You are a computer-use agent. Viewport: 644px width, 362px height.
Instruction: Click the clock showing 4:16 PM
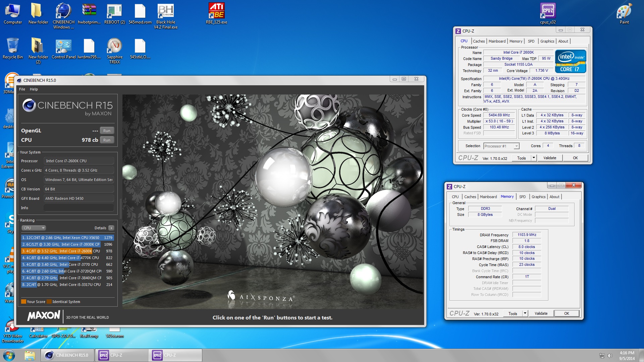(627, 353)
